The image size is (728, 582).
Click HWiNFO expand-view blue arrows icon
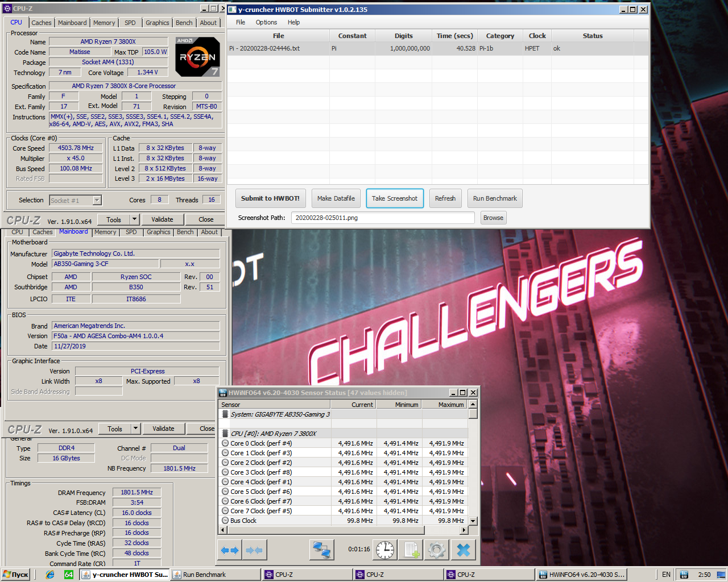[230, 550]
